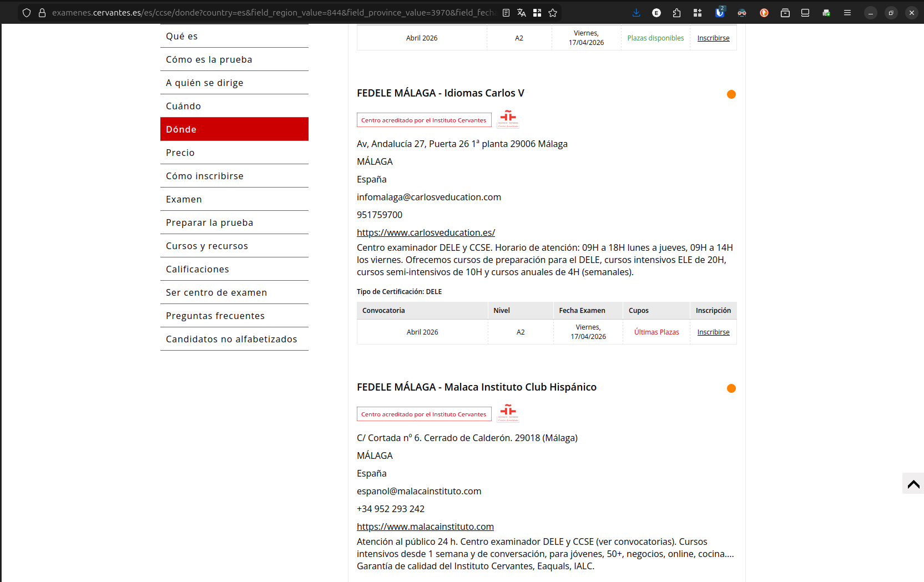Click the DuckDuckGo extension icon
This screenshot has width=924, height=582.
764,13
